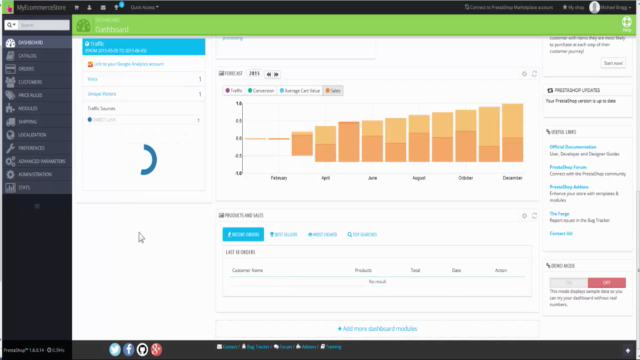Switch Demo Mode to ON
This screenshot has height=360, width=640.
point(569,282)
